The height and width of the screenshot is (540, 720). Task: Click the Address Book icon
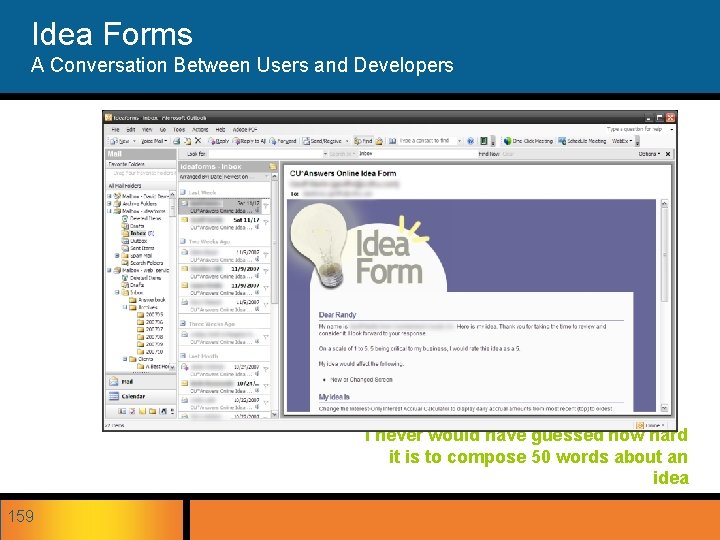coord(393,141)
